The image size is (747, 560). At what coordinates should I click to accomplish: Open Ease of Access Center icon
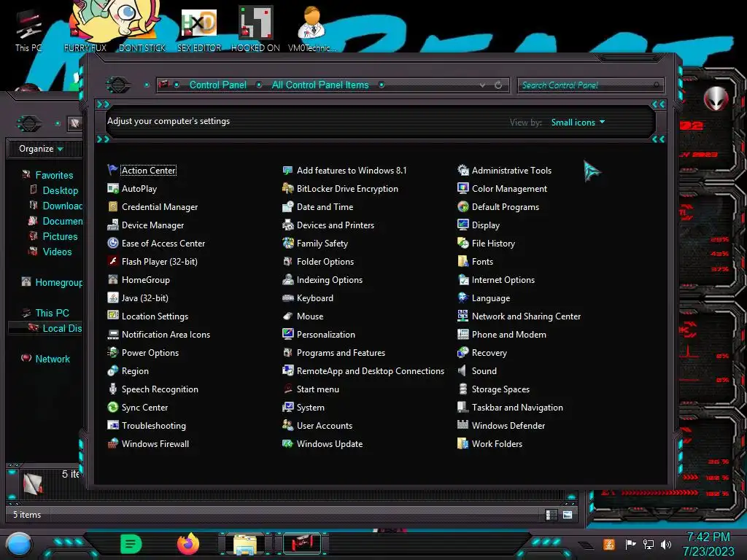(x=112, y=243)
